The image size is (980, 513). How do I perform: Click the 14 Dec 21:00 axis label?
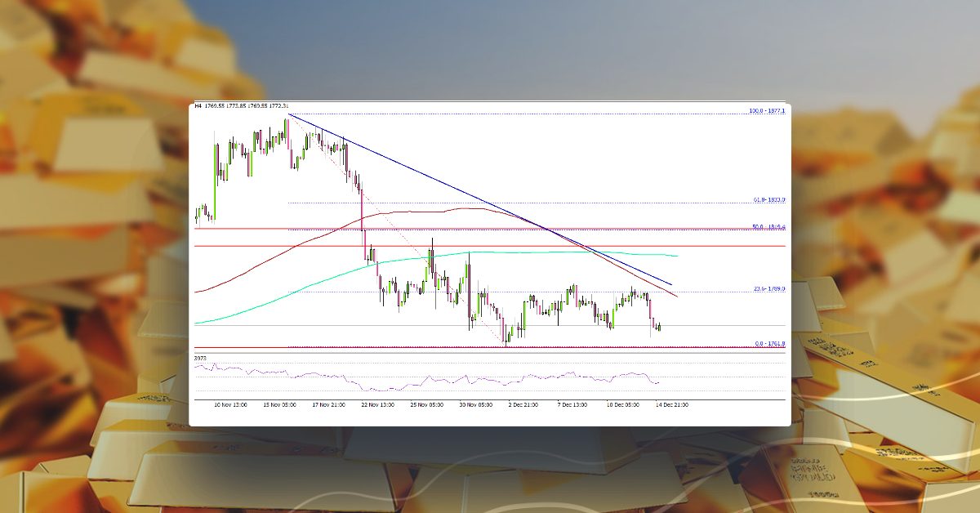point(670,404)
